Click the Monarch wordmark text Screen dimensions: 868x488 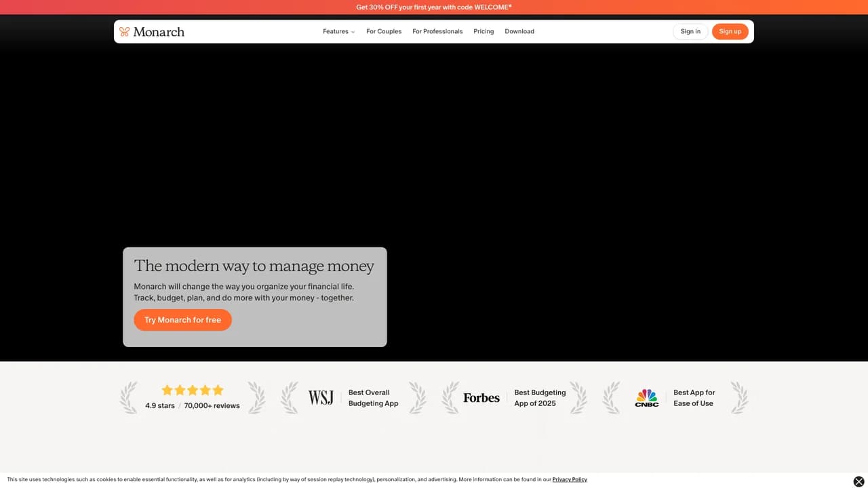(159, 31)
